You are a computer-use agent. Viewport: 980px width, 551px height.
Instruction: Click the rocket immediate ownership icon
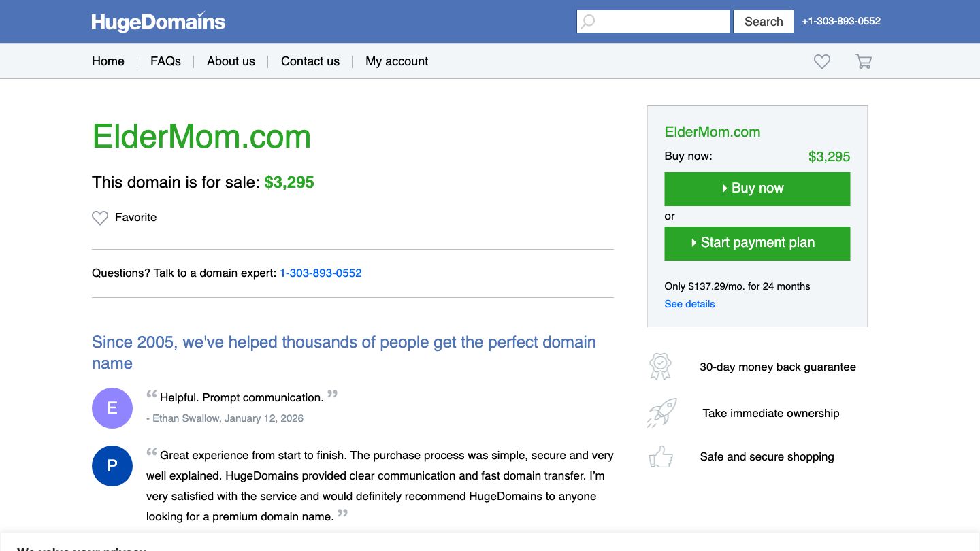(x=661, y=413)
